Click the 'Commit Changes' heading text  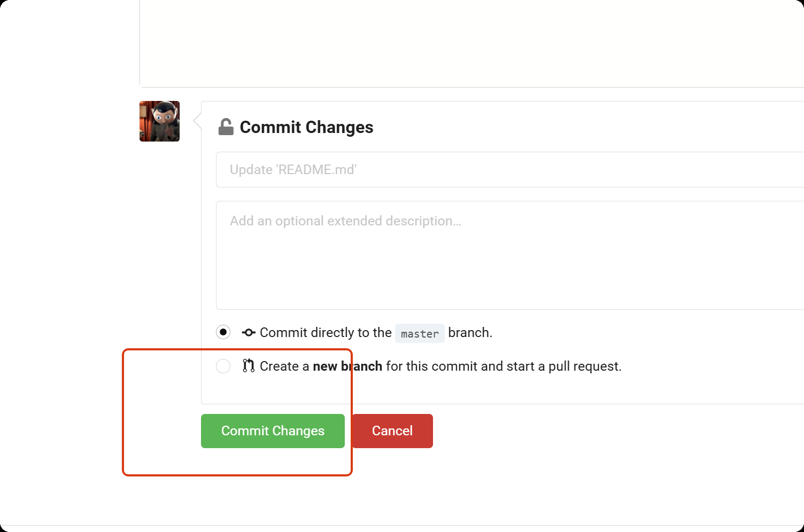306,127
